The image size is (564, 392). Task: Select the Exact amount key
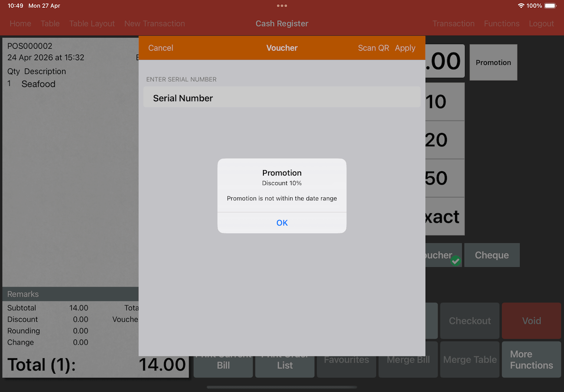tap(445, 217)
